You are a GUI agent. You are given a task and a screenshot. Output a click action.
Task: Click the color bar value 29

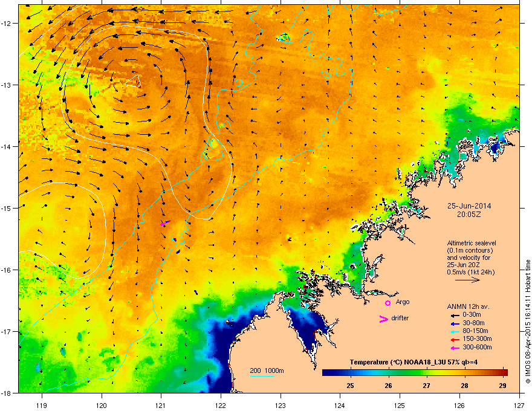coord(503,386)
